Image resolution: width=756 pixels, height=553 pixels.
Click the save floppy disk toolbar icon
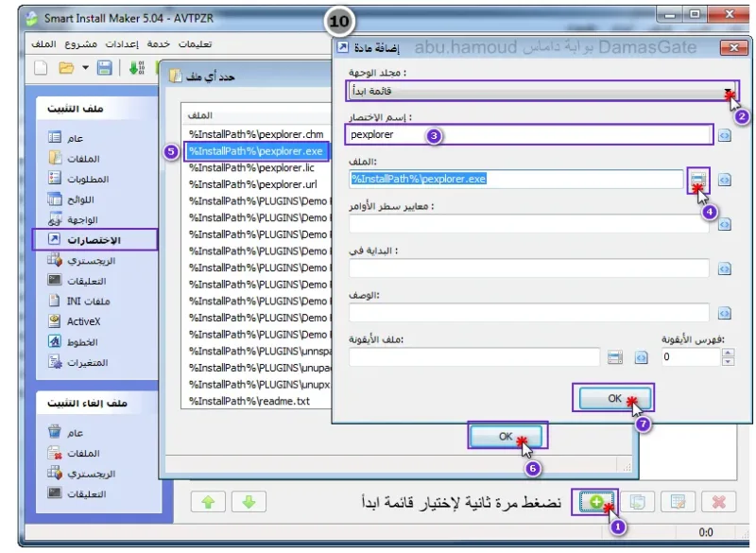coord(104,68)
